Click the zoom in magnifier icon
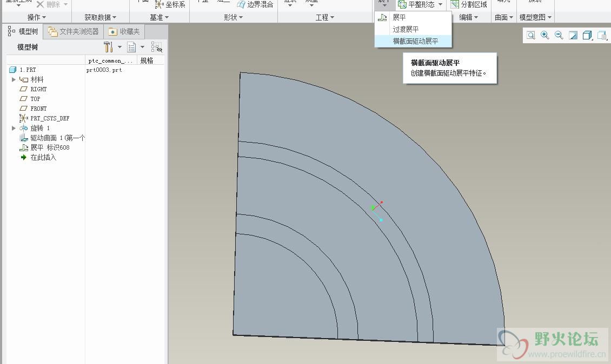 click(x=544, y=36)
